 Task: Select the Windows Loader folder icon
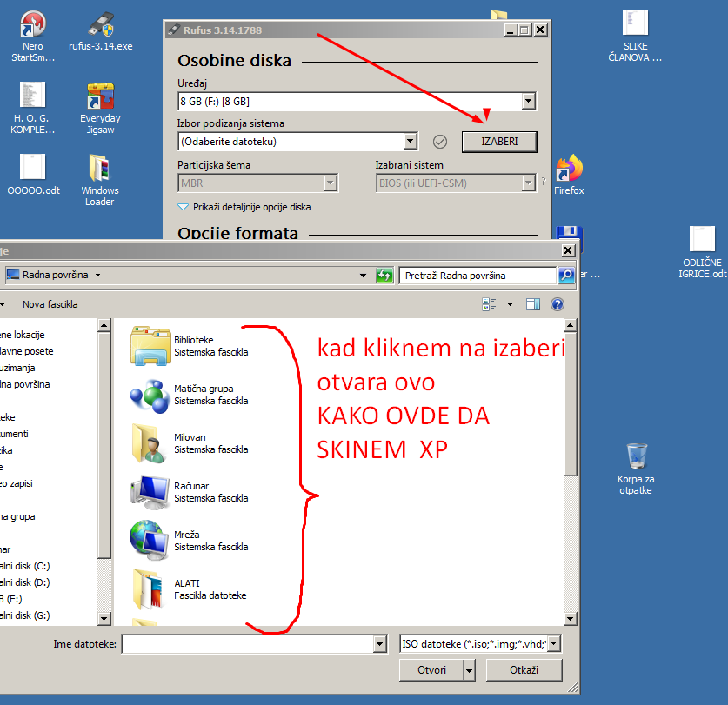100,180
